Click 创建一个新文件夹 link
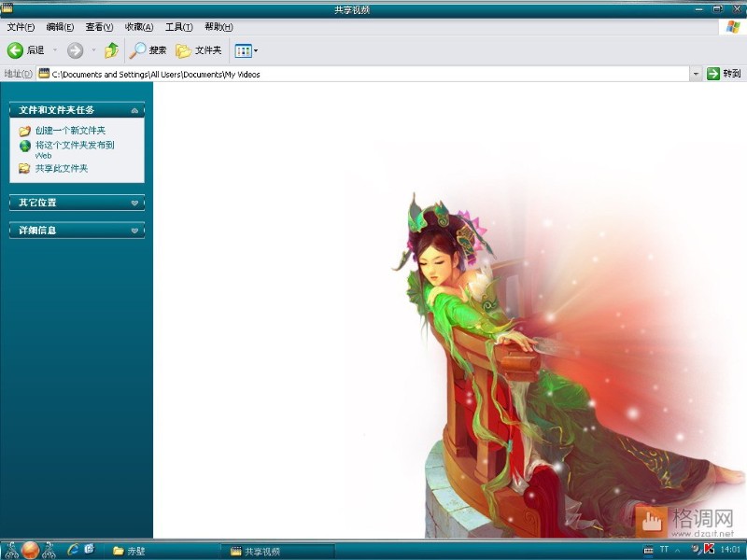Viewport: 747px width, 560px height. [x=71, y=131]
